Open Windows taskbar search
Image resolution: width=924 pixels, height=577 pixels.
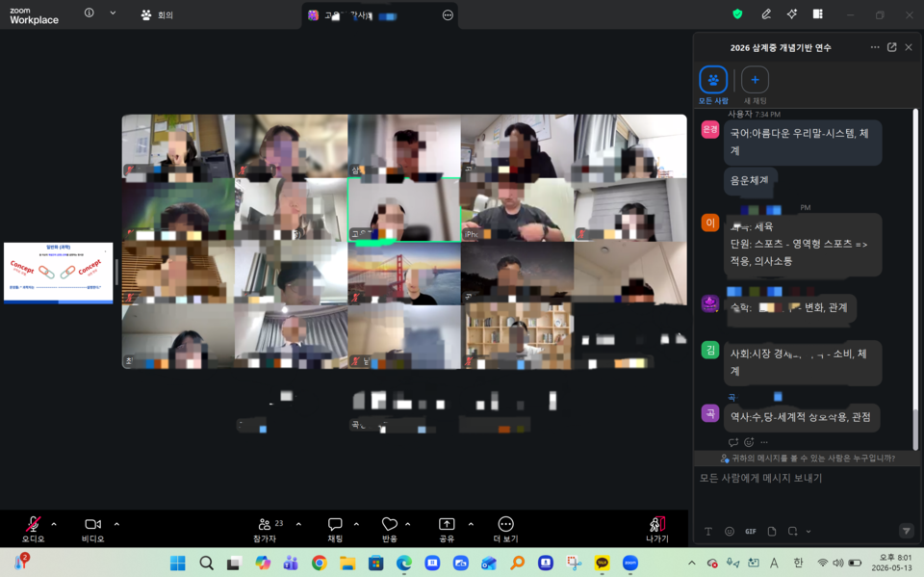pos(206,563)
